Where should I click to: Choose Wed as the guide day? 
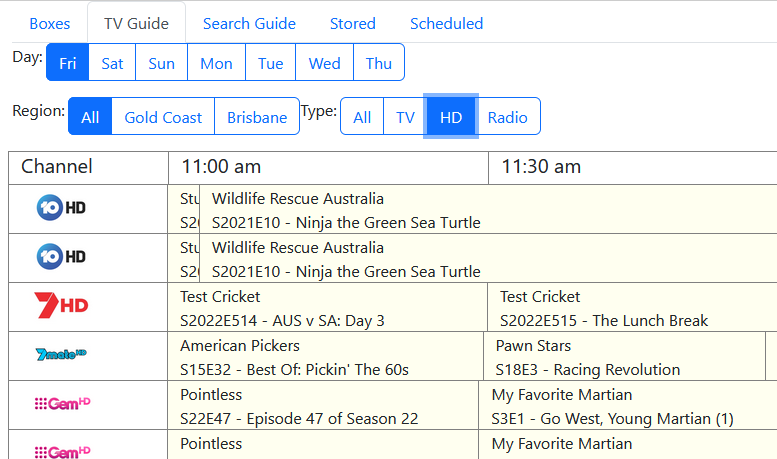coord(325,62)
